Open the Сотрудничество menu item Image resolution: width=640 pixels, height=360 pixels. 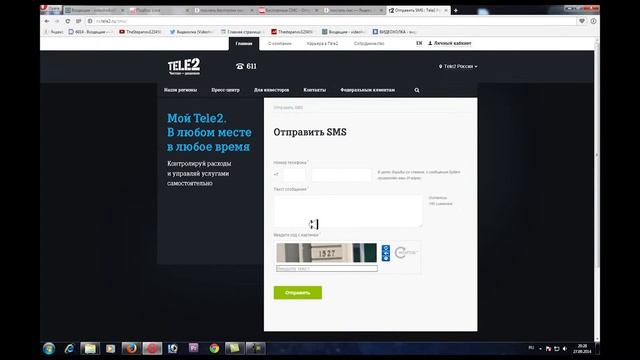369,44
